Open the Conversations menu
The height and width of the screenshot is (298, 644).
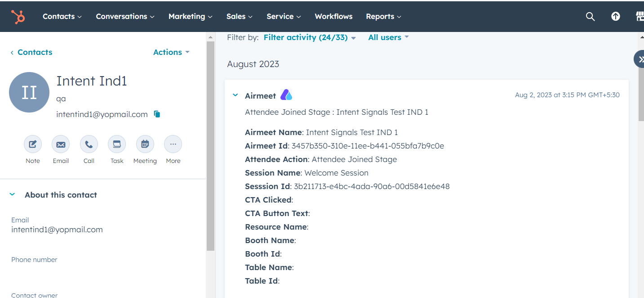(125, 17)
